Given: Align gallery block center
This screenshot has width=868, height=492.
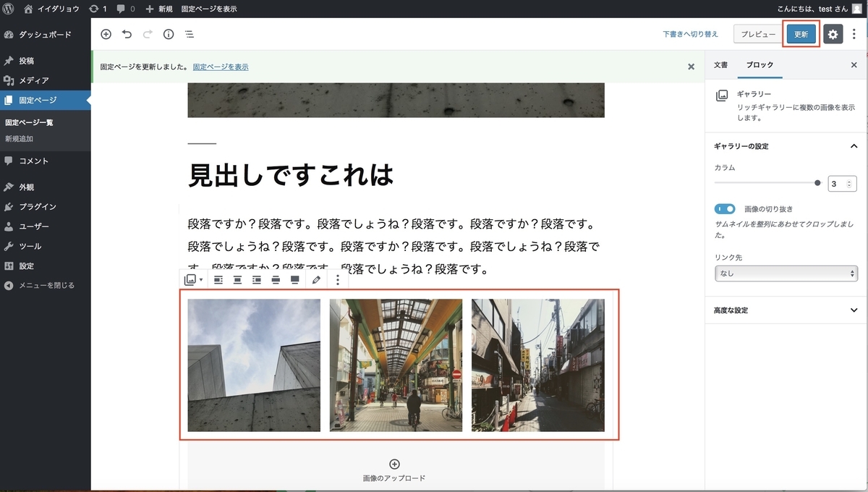Looking at the screenshot, I should (x=237, y=279).
